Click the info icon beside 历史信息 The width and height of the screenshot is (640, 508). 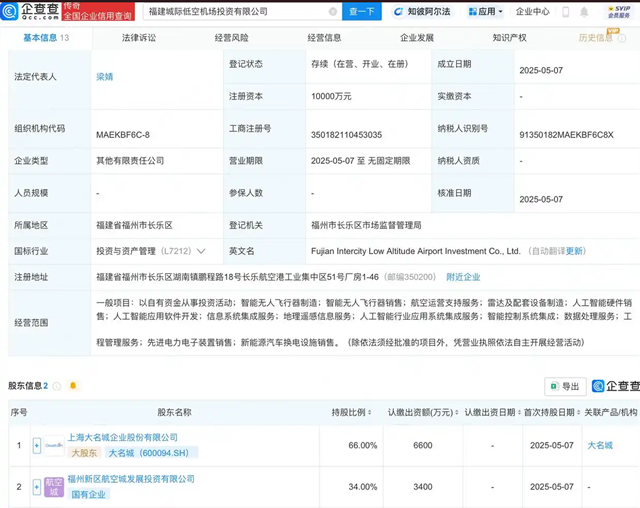pos(622,38)
